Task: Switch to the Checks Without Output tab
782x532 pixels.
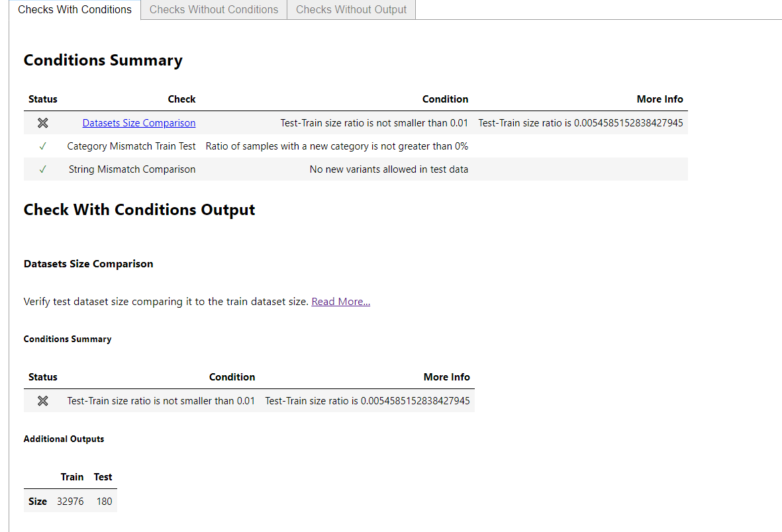Action: [351, 9]
